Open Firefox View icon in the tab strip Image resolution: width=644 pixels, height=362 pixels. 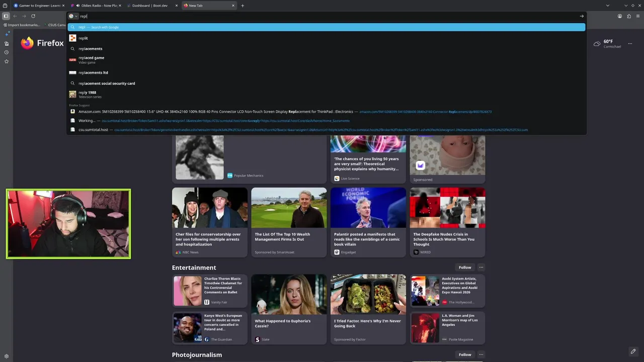[5, 6]
